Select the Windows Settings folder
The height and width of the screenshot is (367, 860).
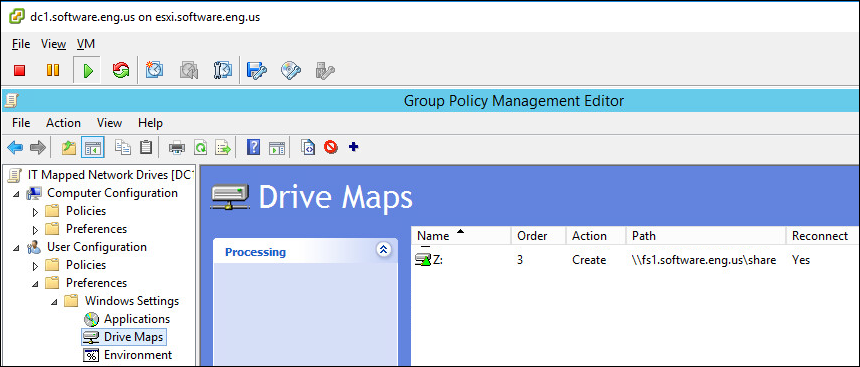132,301
